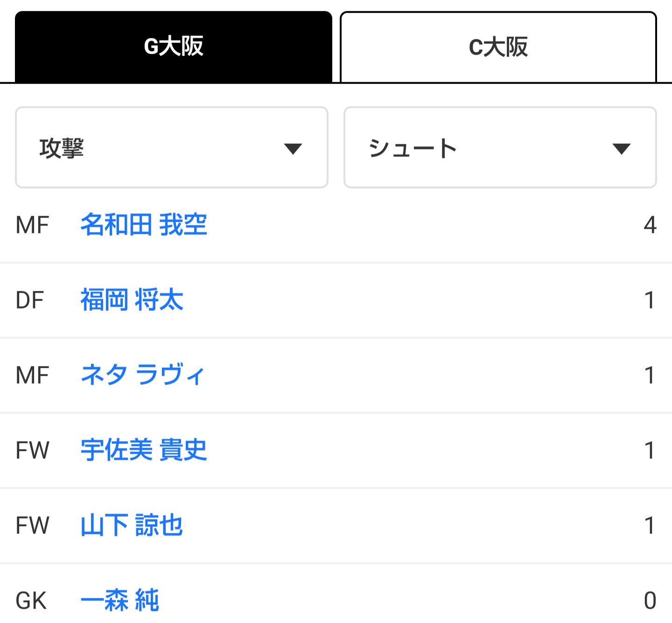Switch to the C大阪 team tab

coord(498,47)
